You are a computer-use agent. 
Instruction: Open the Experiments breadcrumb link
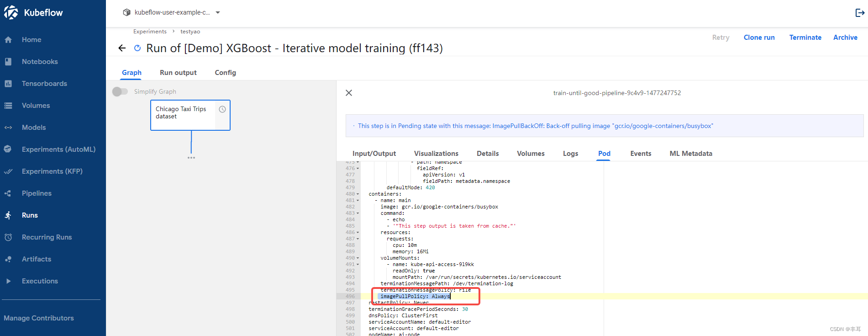tap(150, 32)
